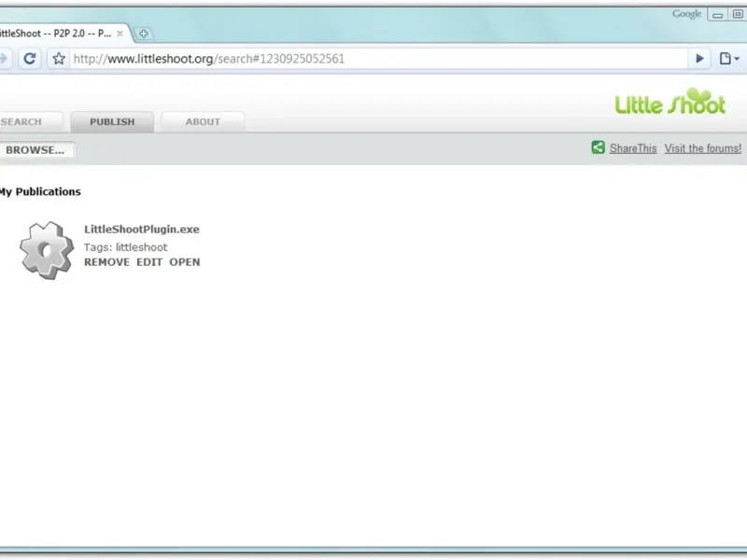Click the Tags: littleshoot text
The height and width of the screenshot is (560, 747).
(126, 247)
